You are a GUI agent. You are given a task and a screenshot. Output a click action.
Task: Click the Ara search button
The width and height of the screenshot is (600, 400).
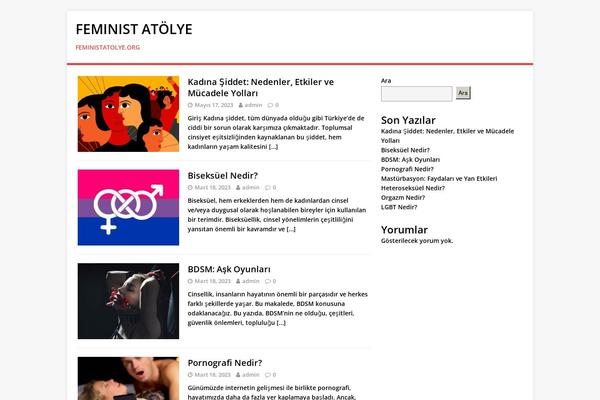pyautogui.click(x=463, y=93)
